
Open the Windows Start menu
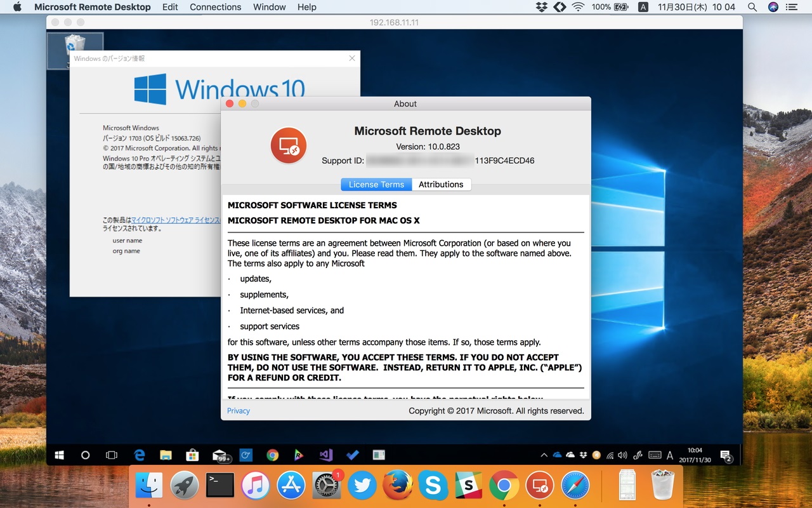(58, 455)
